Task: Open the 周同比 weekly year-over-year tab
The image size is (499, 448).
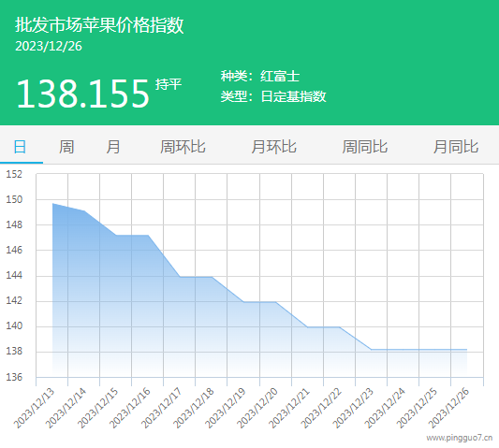Action: pos(365,147)
